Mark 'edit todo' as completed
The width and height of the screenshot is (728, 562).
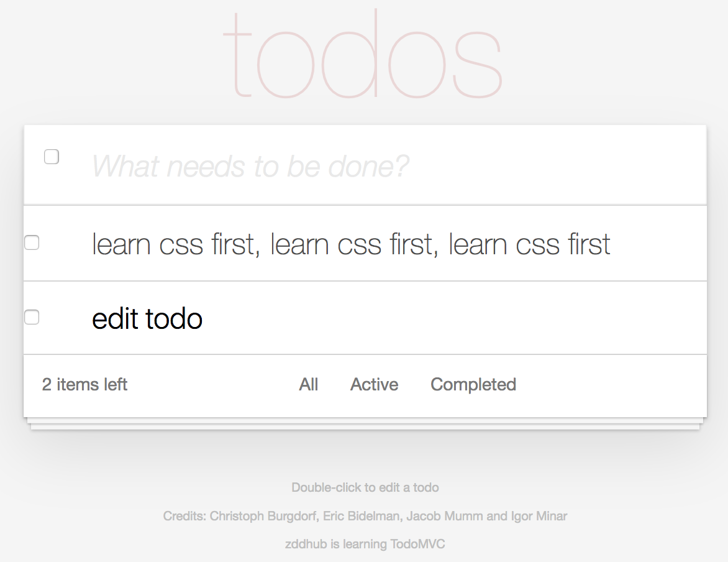click(x=31, y=317)
